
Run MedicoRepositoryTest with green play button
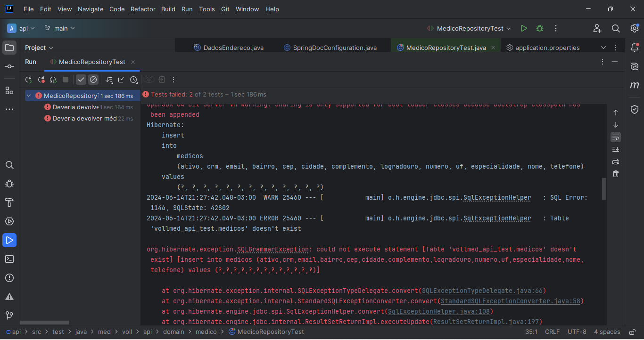click(x=524, y=28)
